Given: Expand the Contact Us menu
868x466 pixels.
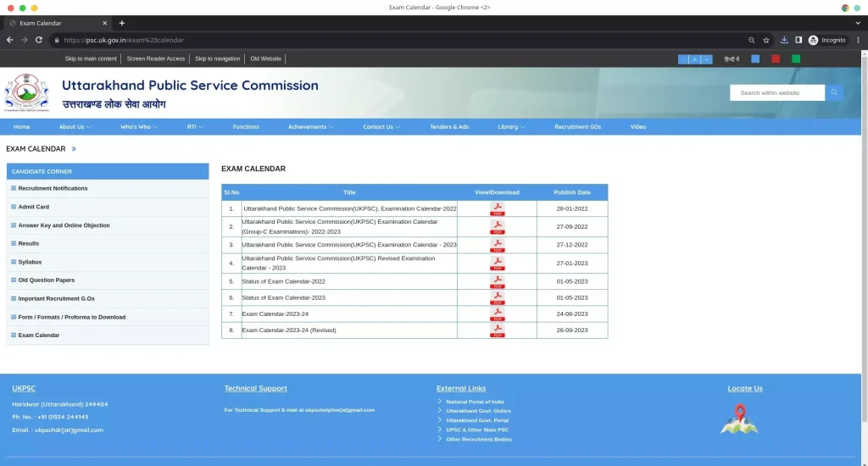Looking at the screenshot, I should click(x=381, y=127).
